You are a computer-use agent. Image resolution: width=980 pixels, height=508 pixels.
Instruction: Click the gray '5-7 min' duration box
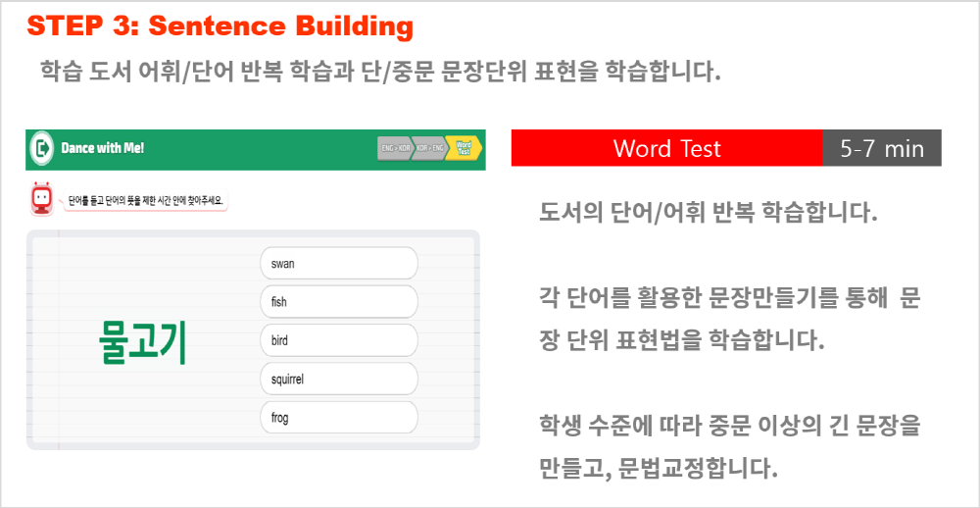click(882, 148)
